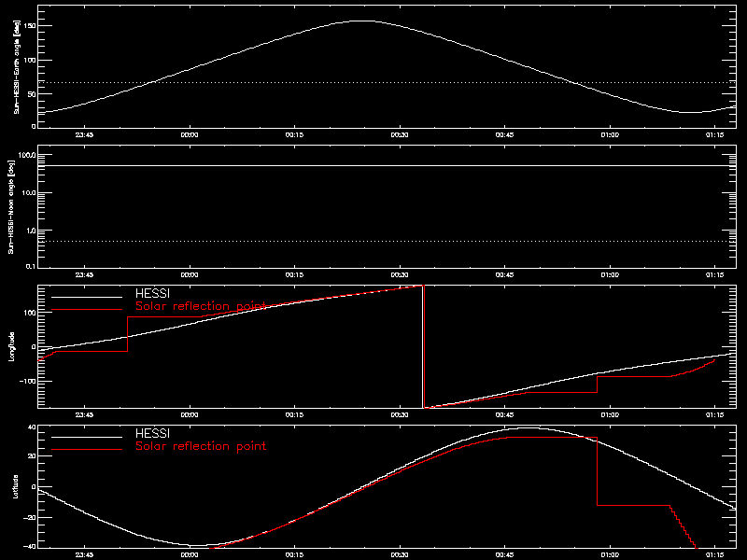Click 23:45 time label under Sun-HESSI-Earth angle plot
This screenshot has width=747, height=560.
[84, 134]
